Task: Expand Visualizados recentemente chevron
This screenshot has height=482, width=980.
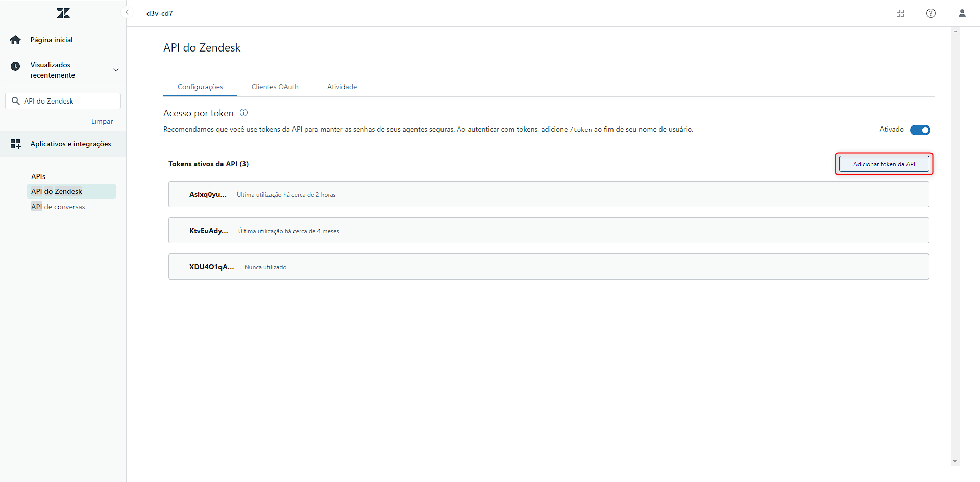Action: (x=116, y=70)
